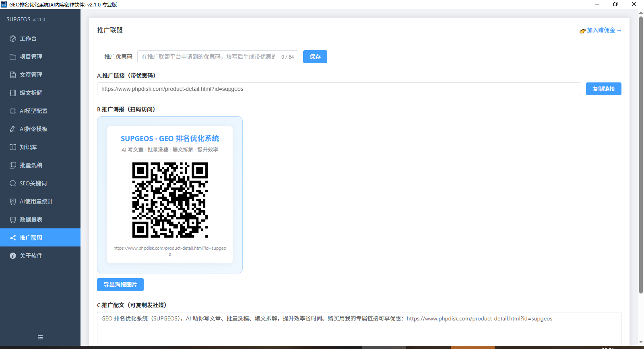Click the vertical scrollbar thumb
Image resolution: width=644 pixels, height=349 pixels.
(x=641, y=155)
